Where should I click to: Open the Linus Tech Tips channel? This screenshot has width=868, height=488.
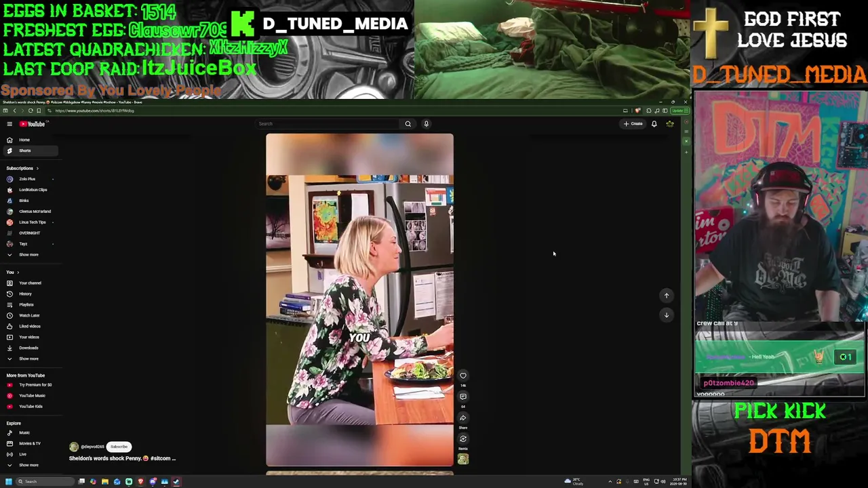pos(32,222)
